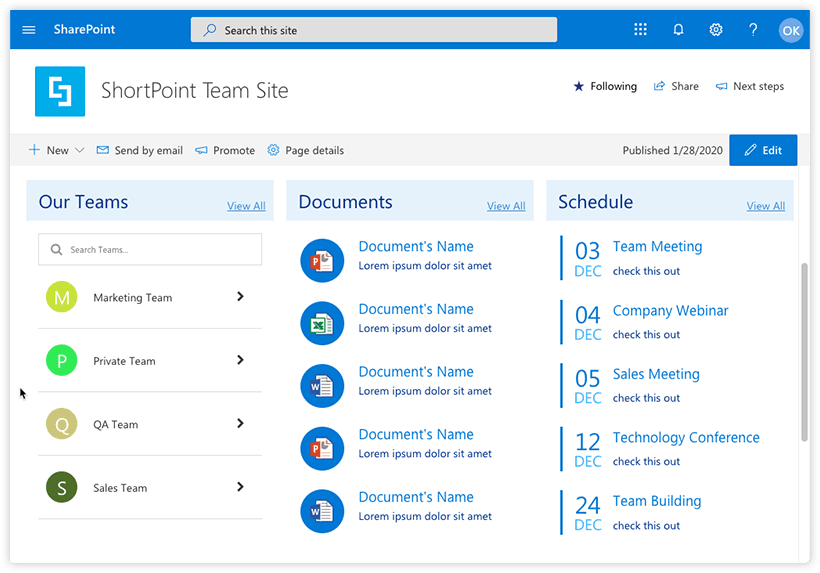Click the last document's Word icon
Viewport: 820px width, 573px height.
coord(322,511)
